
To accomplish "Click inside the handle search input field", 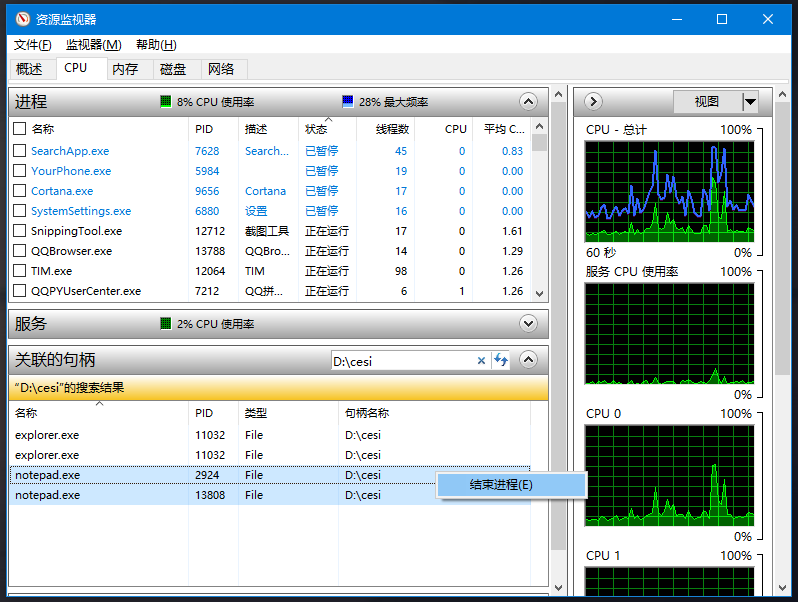I will (x=400, y=361).
